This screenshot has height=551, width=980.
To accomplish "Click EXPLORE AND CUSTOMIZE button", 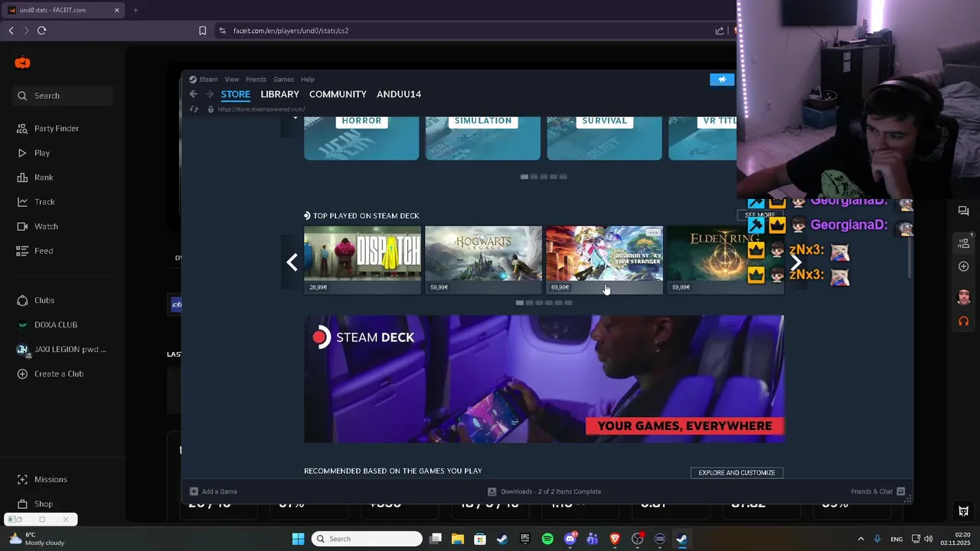I will tap(737, 473).
